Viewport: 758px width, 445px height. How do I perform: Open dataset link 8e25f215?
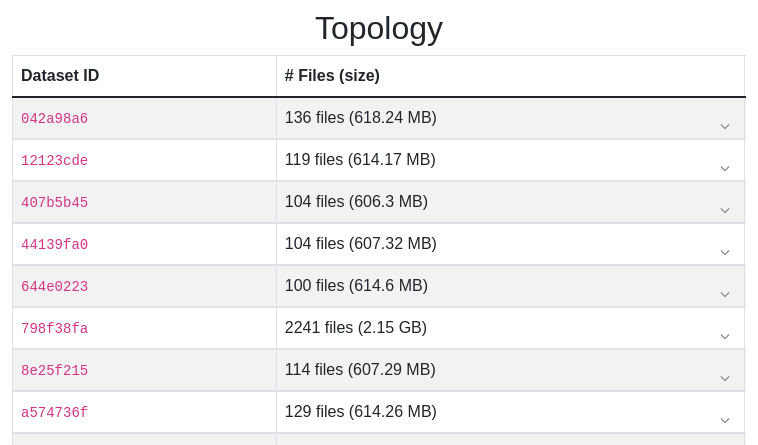[55, 371]
